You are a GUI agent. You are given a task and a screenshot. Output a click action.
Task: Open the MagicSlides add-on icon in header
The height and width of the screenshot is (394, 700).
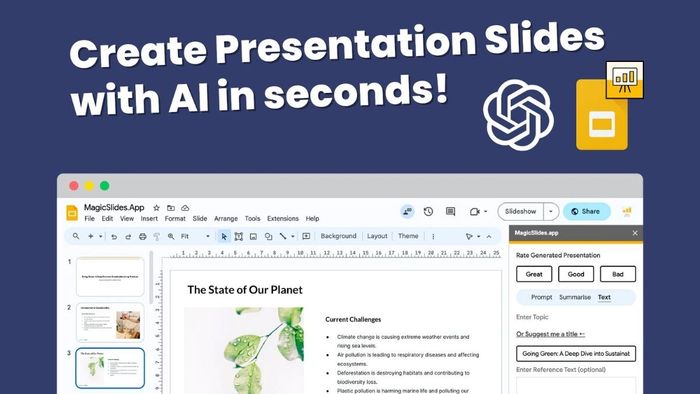627,212
